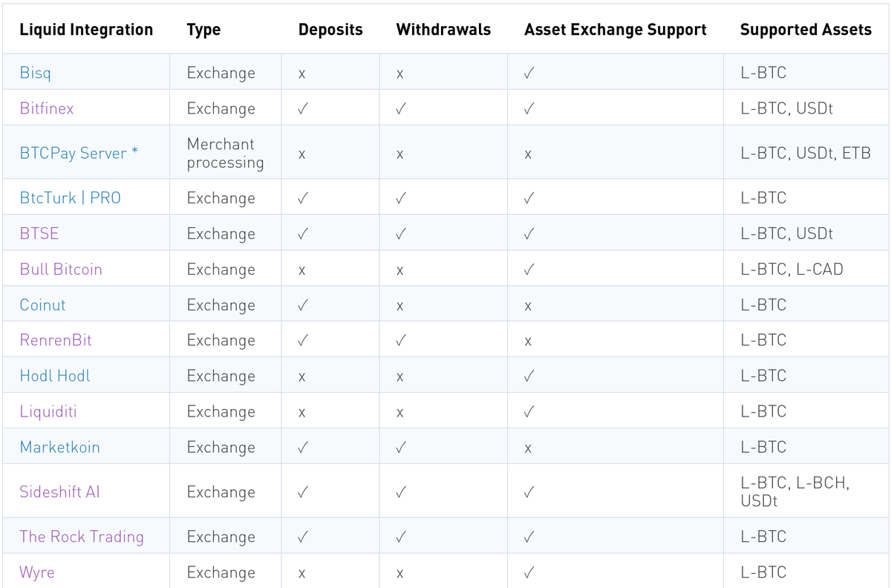Open the Coinut link
Image resolution: width=891 pixels, height=588 pixels.
click(x=43, y=304)
